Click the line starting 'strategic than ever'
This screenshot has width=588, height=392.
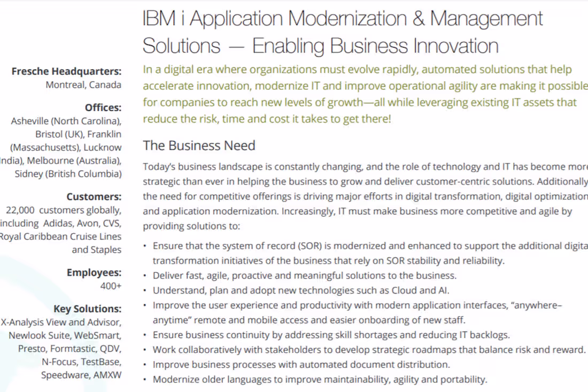tap(365, 181)
